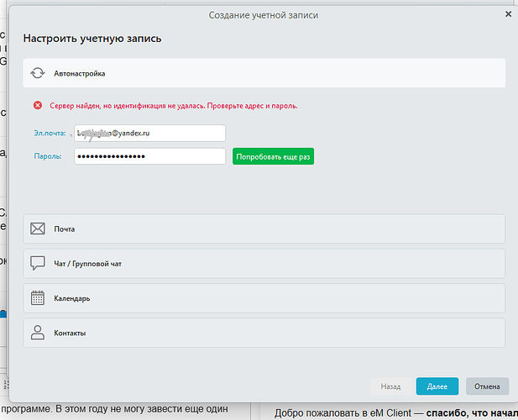Click the Попробовать еще раз button
The image size is (518, 420).
pyautogui.click(x=273, y=156)
